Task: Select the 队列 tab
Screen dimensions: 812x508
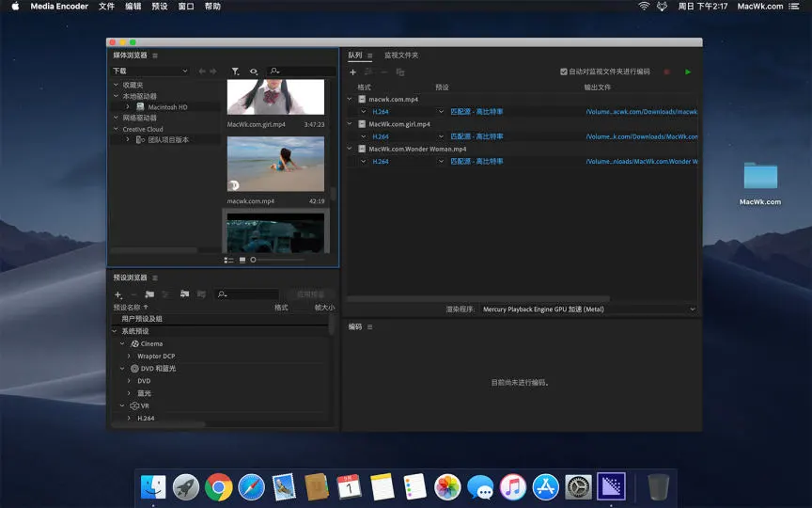Action: pyautogui.click(x=355, y=55)
